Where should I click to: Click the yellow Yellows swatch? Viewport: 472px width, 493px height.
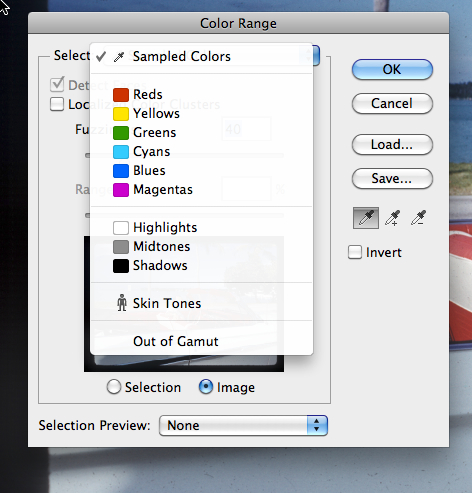coord(121,114)
